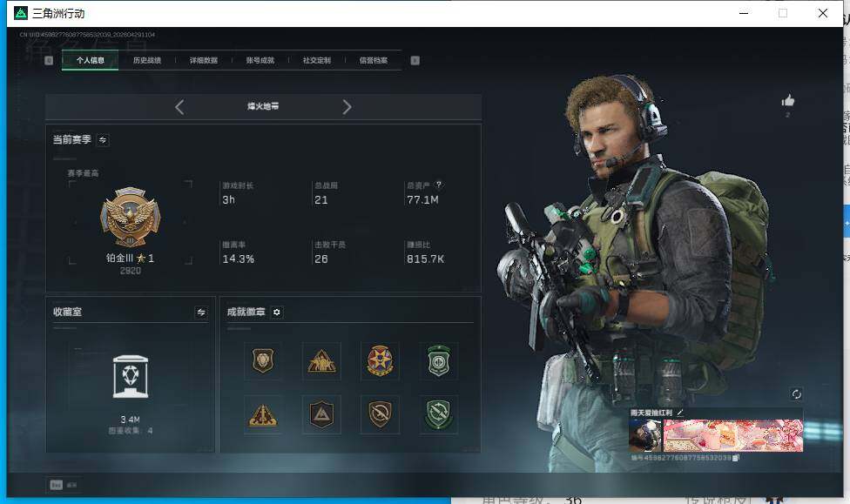The image size is (850, 504).
Task: Click the 三角洲行动 title bar app icon
Action: point(21,13)
